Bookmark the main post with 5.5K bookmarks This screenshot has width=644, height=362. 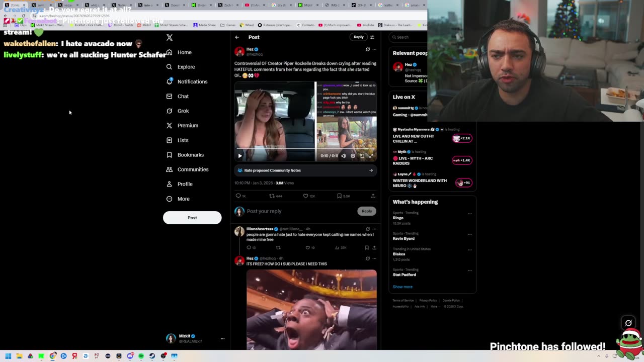344,196
